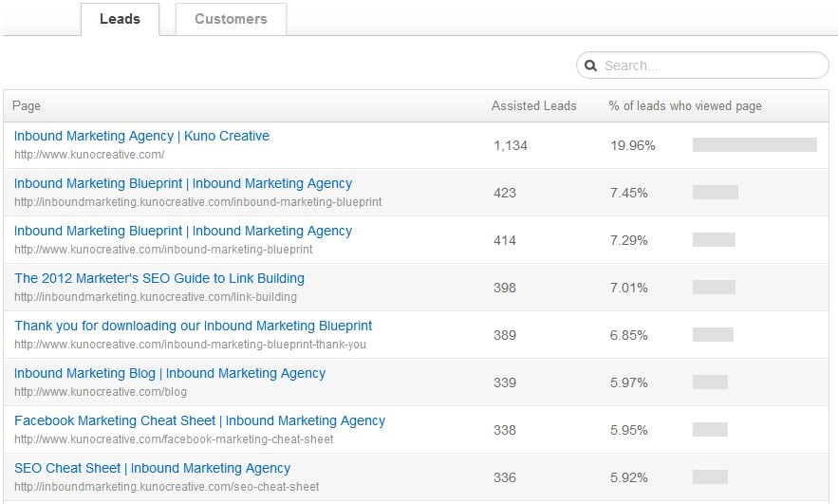
Task: Open the Customers tab
Action: click(231, 19)
